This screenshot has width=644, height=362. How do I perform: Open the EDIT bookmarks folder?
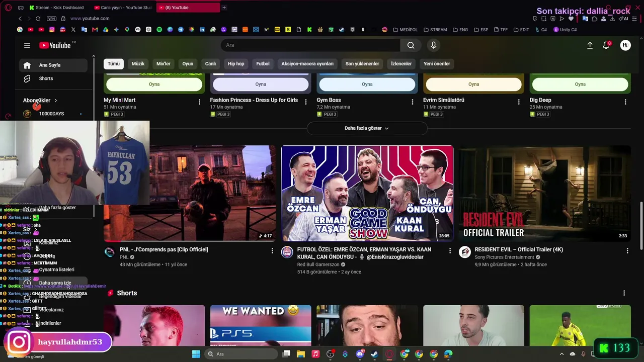tap(521, 30)
